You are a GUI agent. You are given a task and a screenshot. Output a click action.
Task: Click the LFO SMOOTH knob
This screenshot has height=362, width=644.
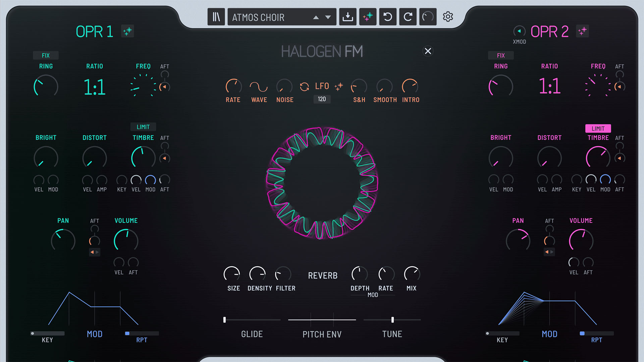(x=384, y=86)
